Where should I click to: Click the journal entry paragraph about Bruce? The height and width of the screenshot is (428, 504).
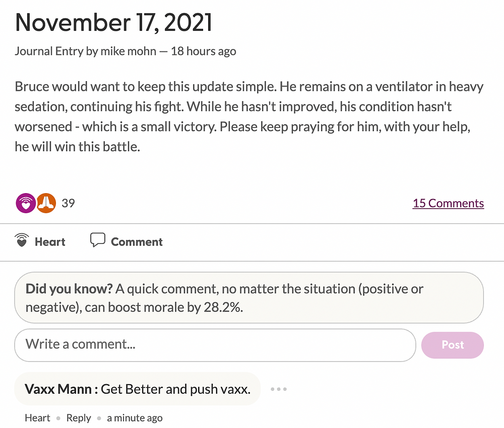[x=249, y=116]
